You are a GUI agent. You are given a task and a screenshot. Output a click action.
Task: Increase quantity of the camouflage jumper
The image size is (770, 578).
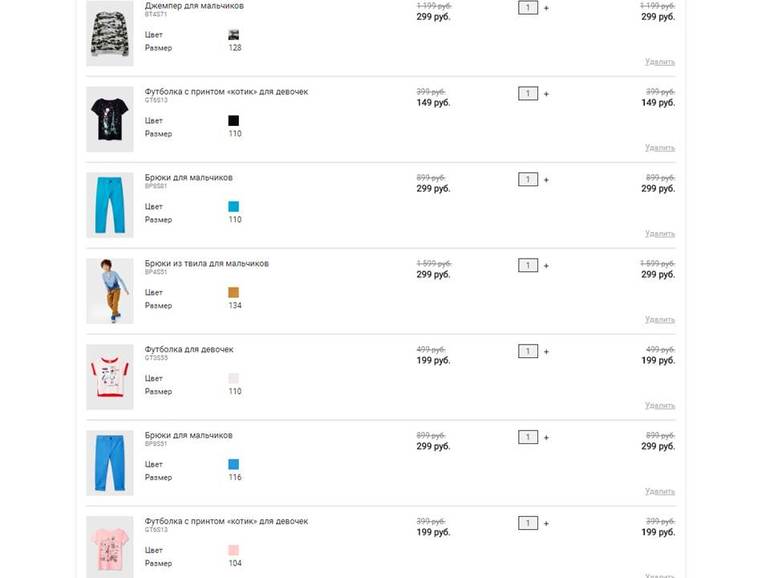546,8
